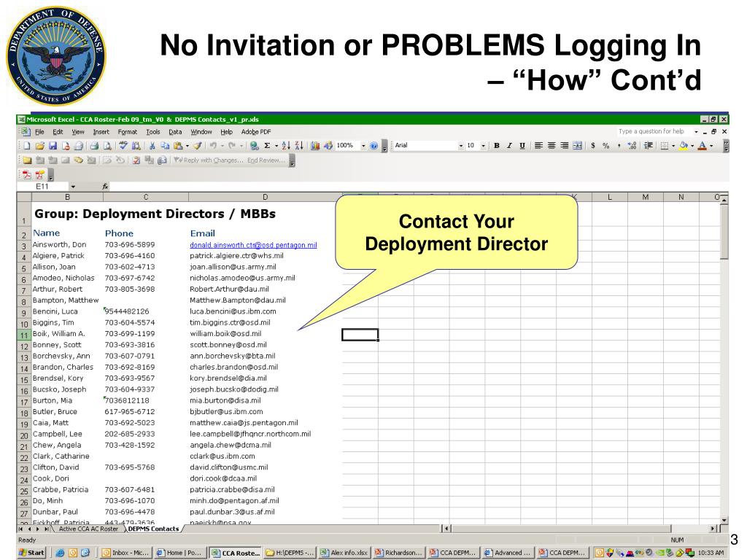Screen dimensions: 747x560
Task: Click the Name Box showing E11
Action: 43,187
